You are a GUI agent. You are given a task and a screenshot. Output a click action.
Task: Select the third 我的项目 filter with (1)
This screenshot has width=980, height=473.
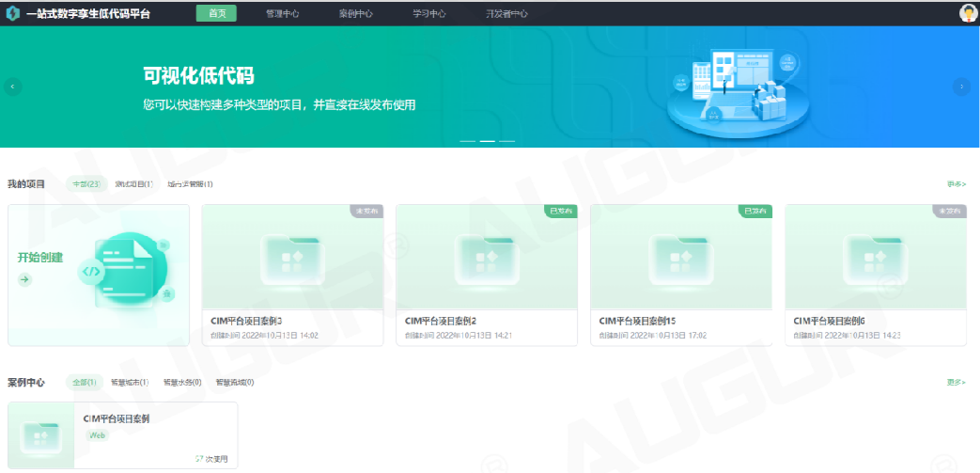tap(190, 184)
